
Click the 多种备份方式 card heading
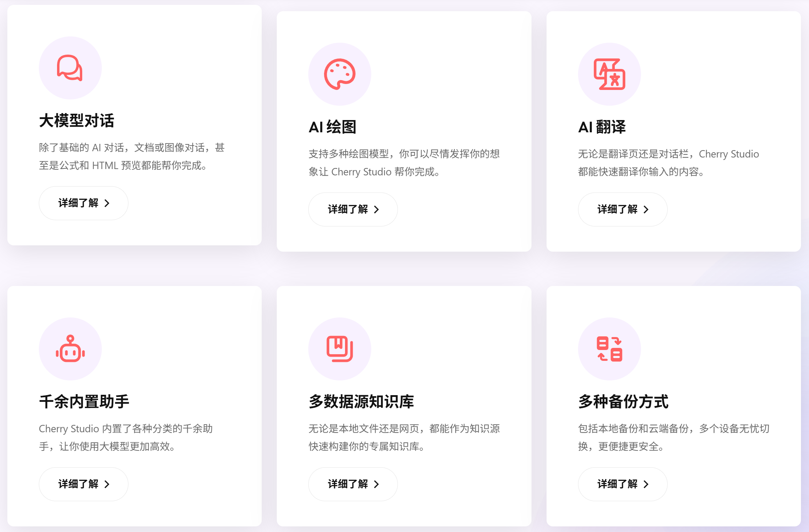coord(623,401)
